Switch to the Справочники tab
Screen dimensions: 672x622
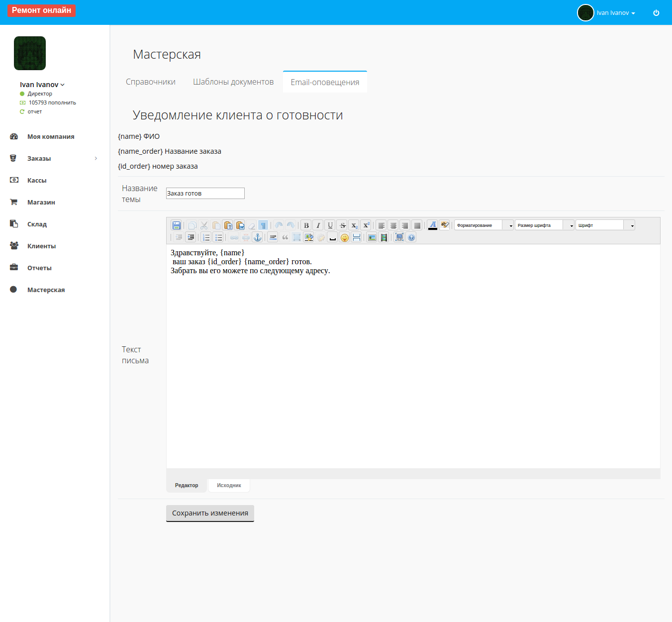coord(151,82)
